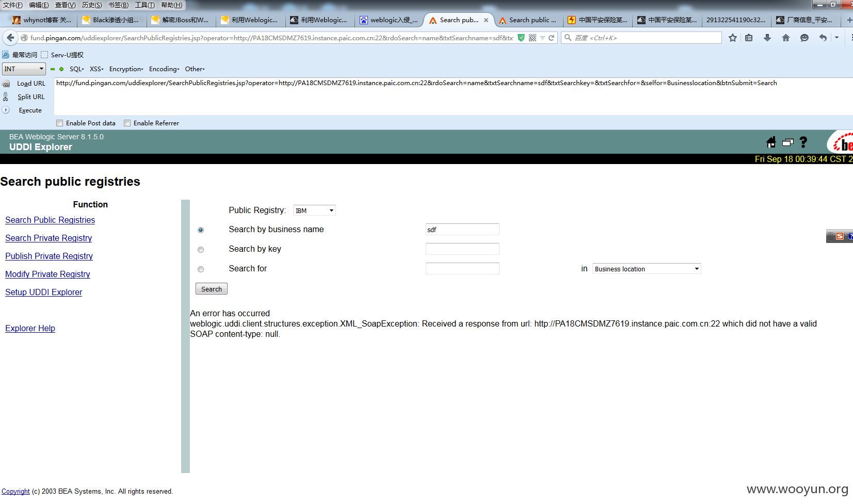Click UDDI Explorer windows icon
Image resolution: width=853 pixels, height=504 pixels.
tap(787, 142)
